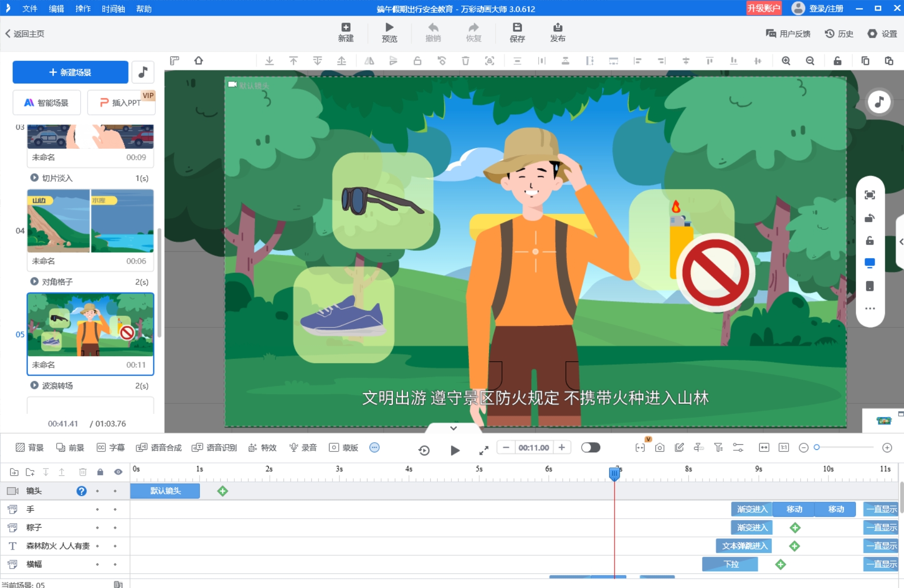904x588 pixels.
Task: Click the new folder icon above layer list
Action: (30, 472)
